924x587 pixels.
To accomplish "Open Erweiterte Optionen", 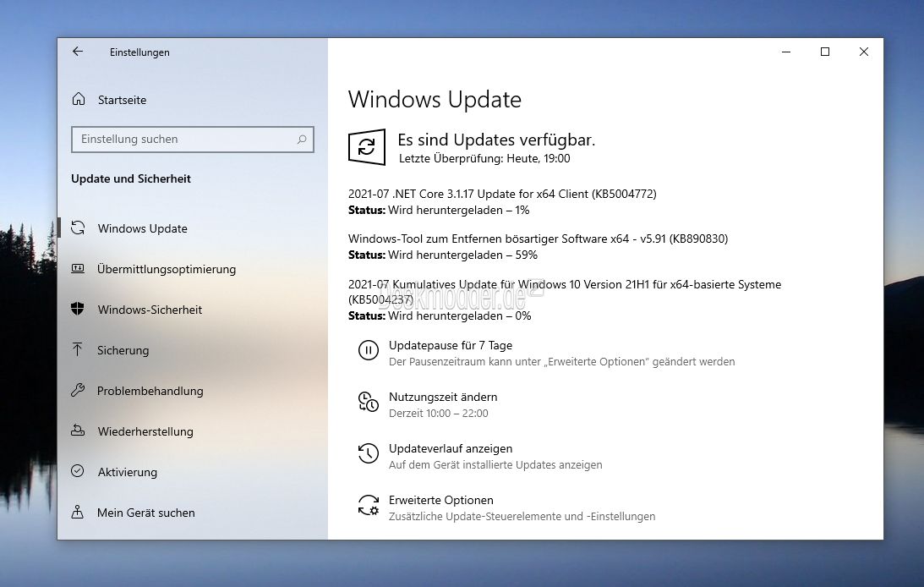I will [x=440, y=500].
